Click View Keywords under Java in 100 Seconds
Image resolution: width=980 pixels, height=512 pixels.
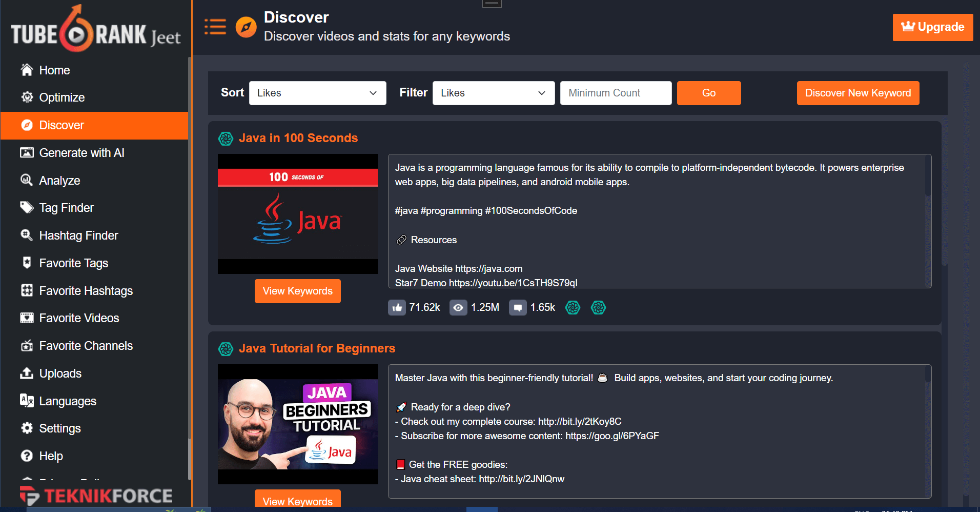tap(298, 291)
